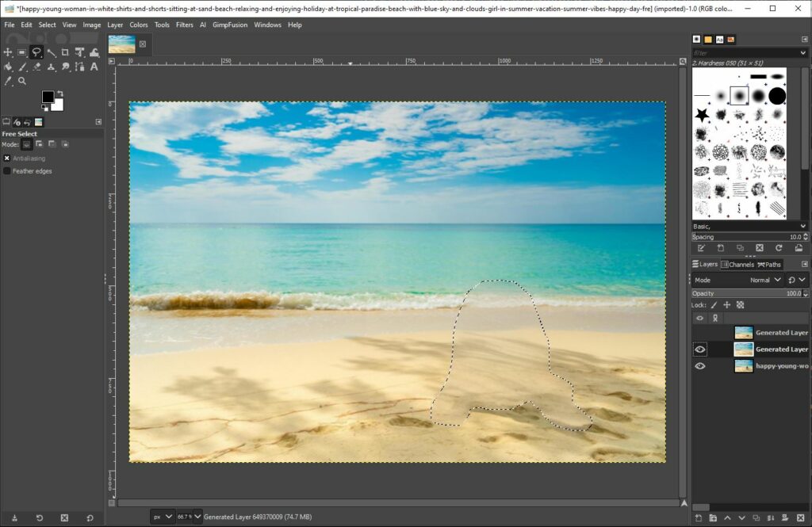The image size is (812, 527).
Task: Disable the Antialiasing checkbox in Free Select options
Action: tap(6, 158)
